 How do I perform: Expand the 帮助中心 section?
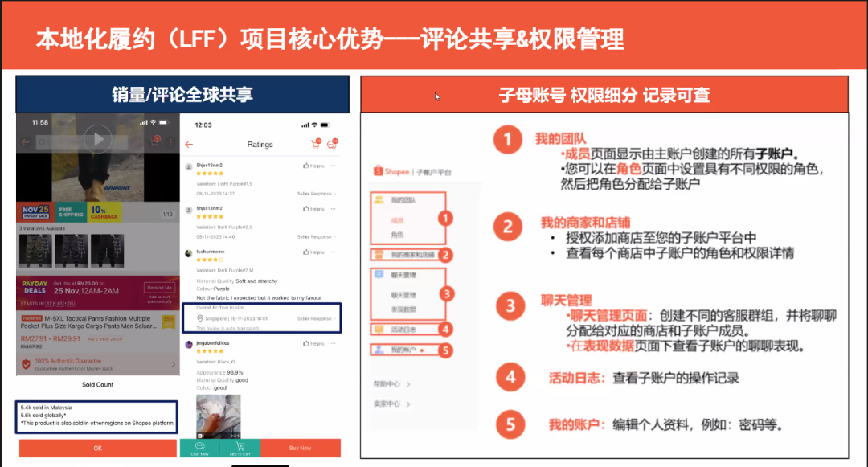click(388, 384)
